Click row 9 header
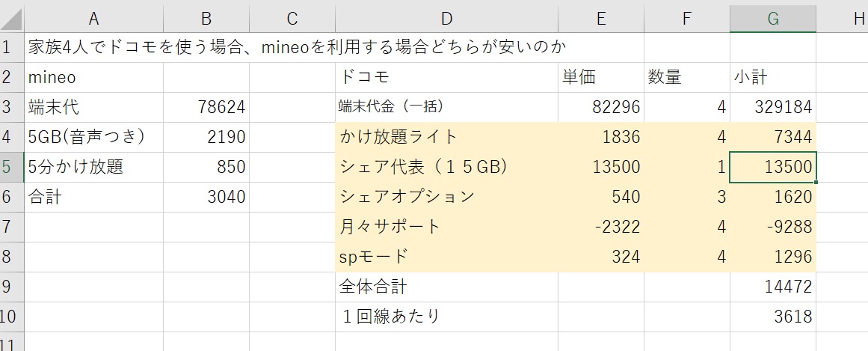This screenshot has width=868, height=351. pos(11,287)
